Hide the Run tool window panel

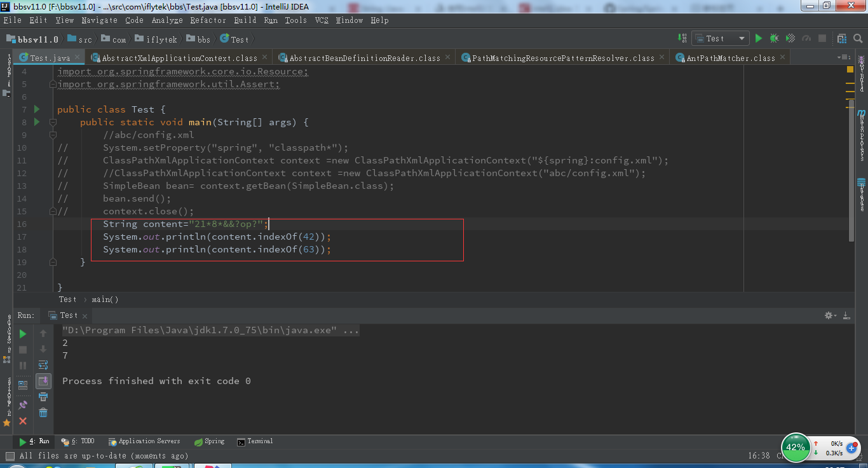coord(846,315)
